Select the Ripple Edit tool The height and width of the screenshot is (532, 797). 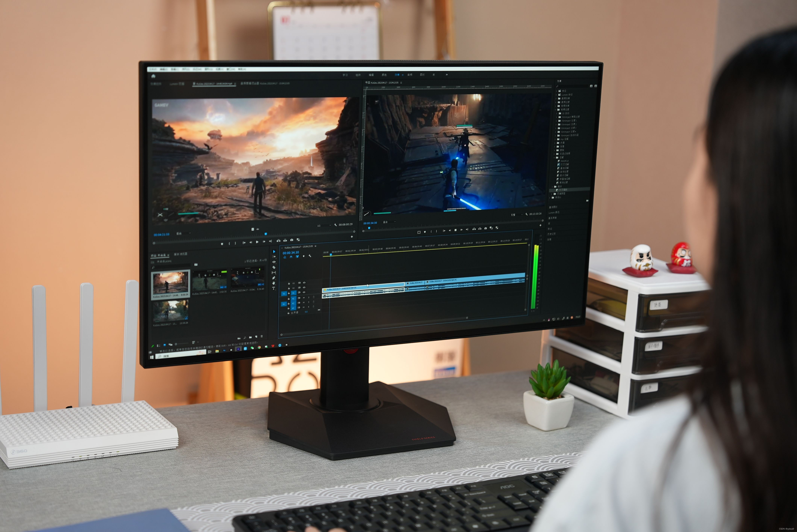(273, 262)
